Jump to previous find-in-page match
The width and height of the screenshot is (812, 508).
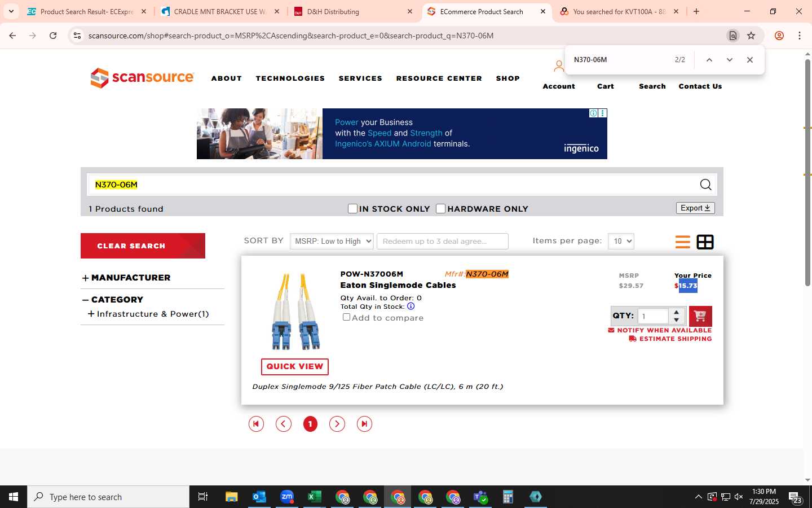(x=709, y=60)
